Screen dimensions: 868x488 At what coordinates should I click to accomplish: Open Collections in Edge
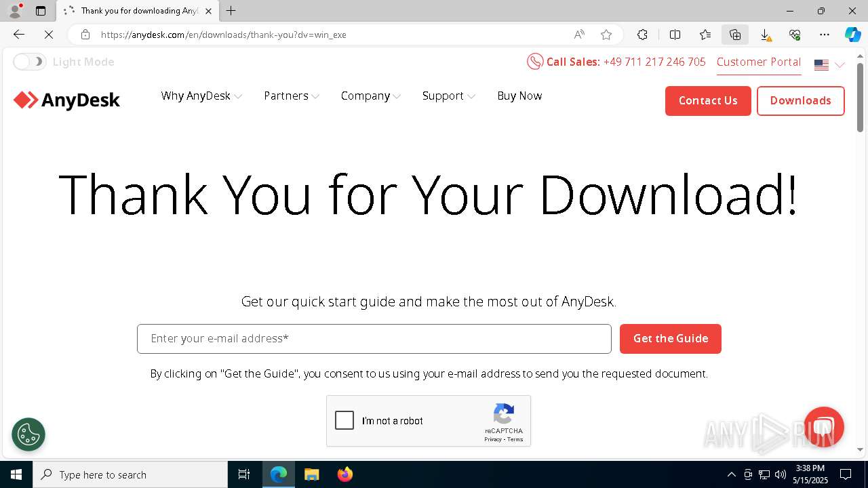(x=735, y=35)
